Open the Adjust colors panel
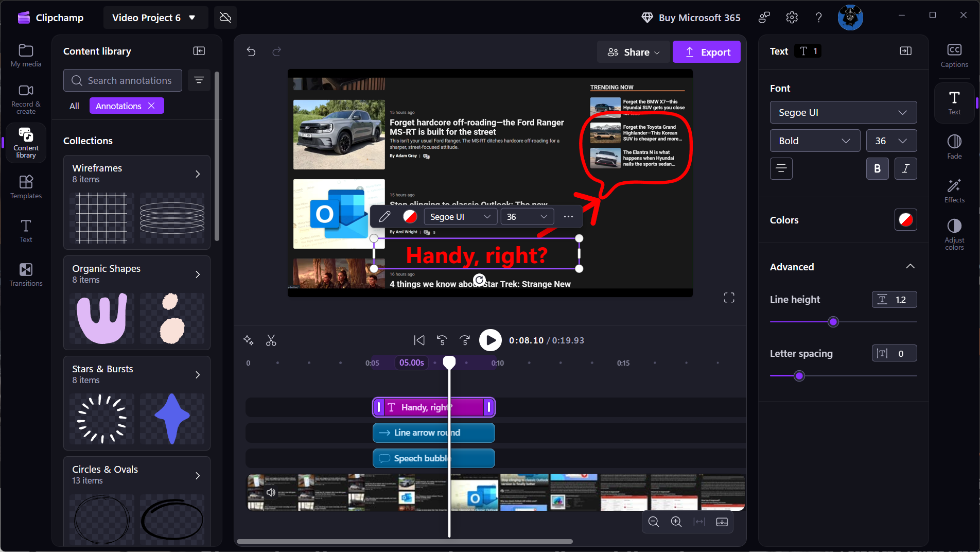Image resolution: width=980 pixels, height=552 pixels. tap(954, 234)
